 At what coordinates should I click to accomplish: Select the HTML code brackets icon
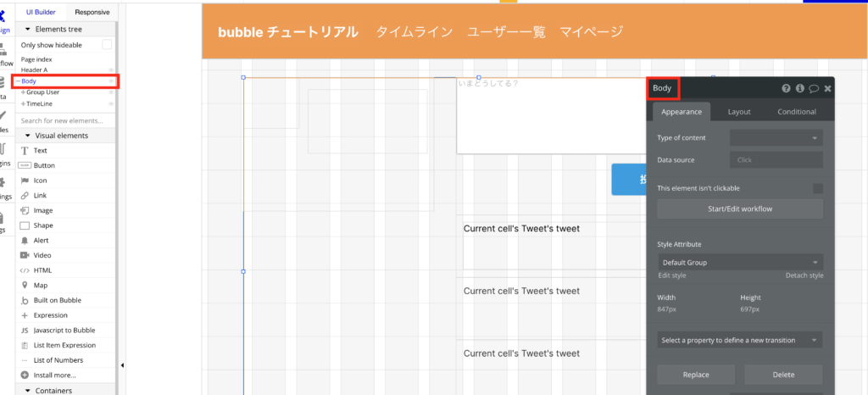coord(25,270)
